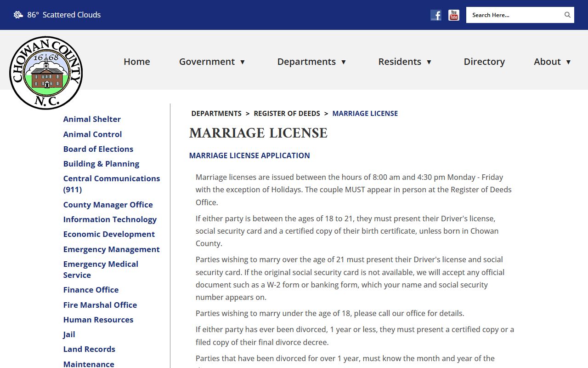Open Emergency Management sidebar link
Screen dimensions: 588x368
pyautogui.click(x=112, y=249)
